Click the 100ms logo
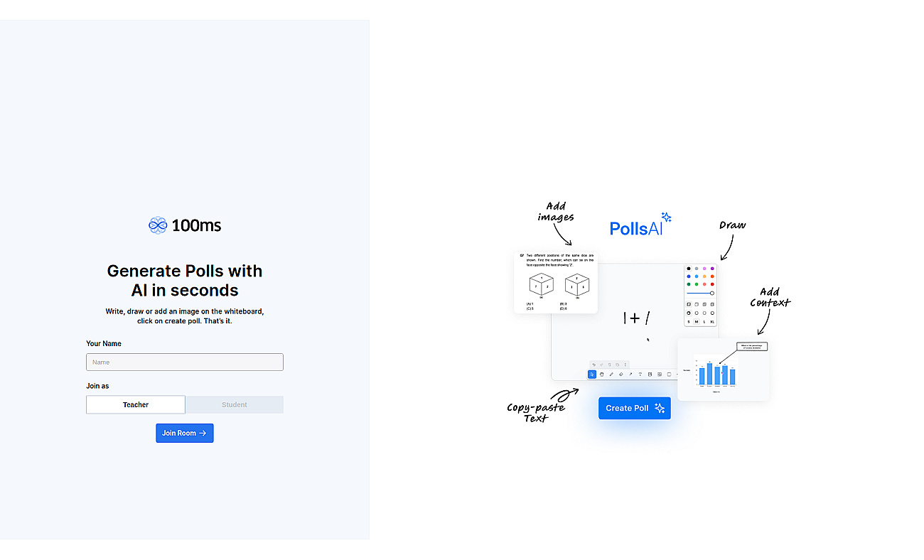Viewport: 924px width, 560px height. [185, 225]
